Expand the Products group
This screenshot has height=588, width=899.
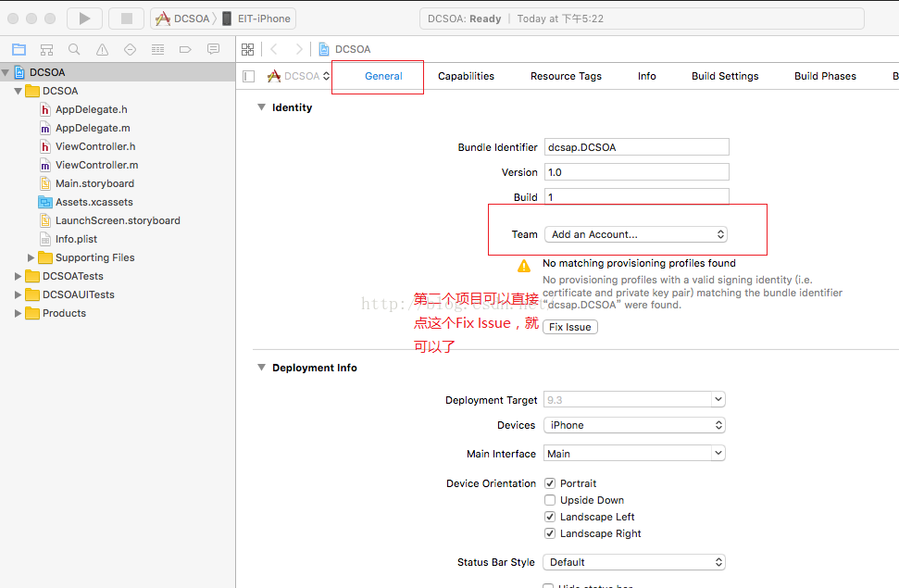[19, 313]
